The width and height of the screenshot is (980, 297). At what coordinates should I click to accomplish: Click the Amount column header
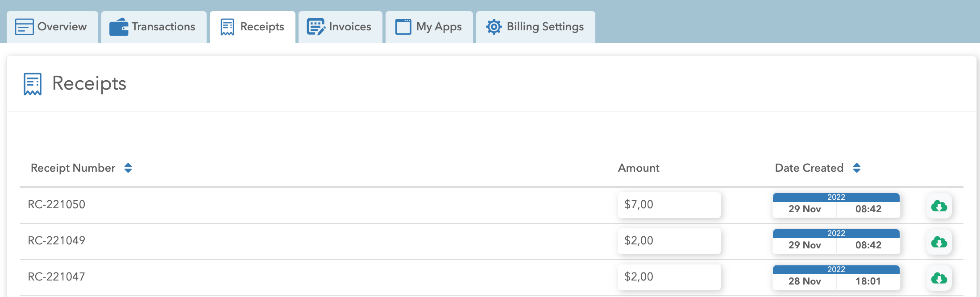(638, 168)
